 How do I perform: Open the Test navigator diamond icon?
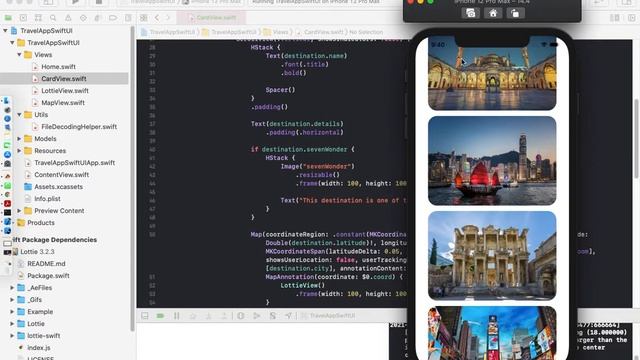(83, 18)
